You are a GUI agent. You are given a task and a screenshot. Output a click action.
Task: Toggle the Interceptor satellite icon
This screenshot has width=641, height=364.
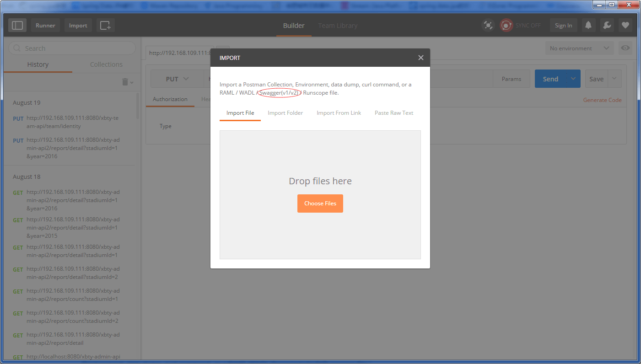pyautogui.click(x=488, y=25)
